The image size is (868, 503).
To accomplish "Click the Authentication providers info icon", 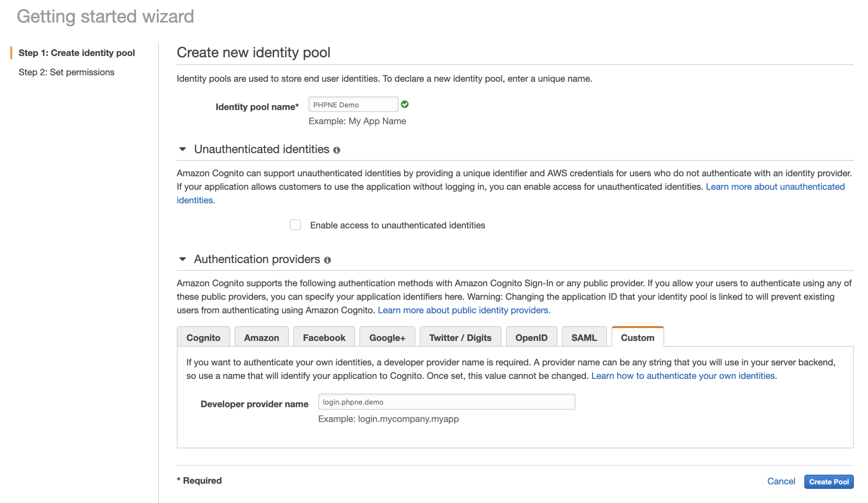I will point(327,260).
